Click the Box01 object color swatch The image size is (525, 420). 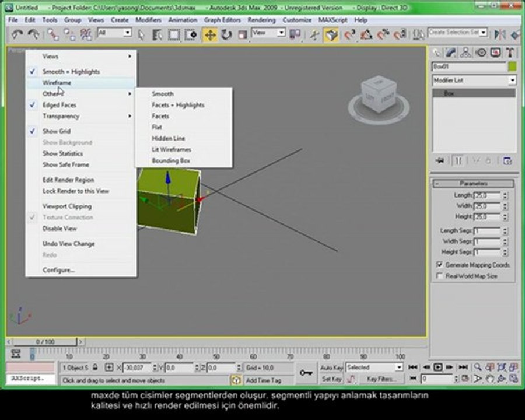(x=512, y=66)
